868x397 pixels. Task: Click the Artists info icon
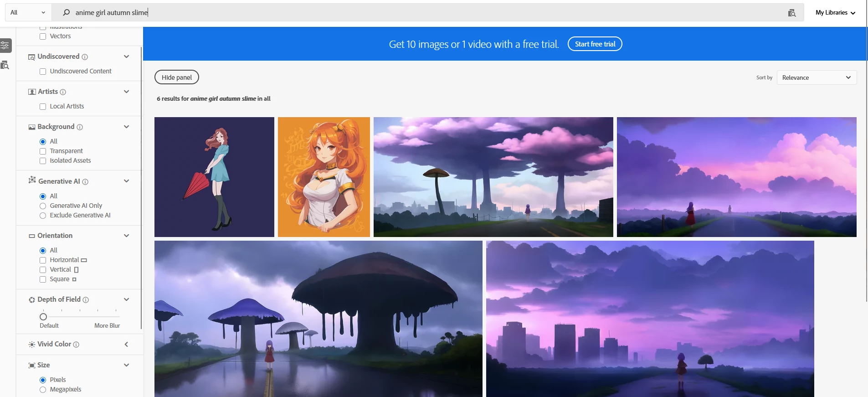click(63, 92)
